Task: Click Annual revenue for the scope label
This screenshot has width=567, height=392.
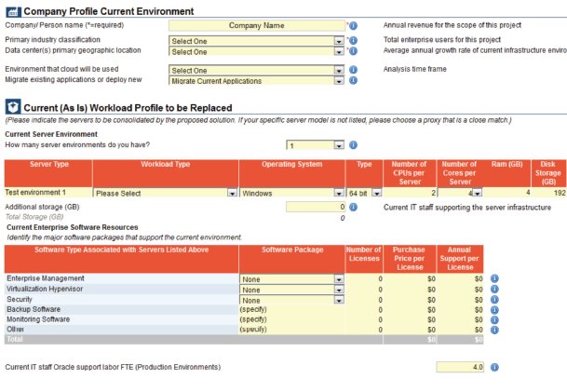Action: pyautogui.click(x=452, y=25)
